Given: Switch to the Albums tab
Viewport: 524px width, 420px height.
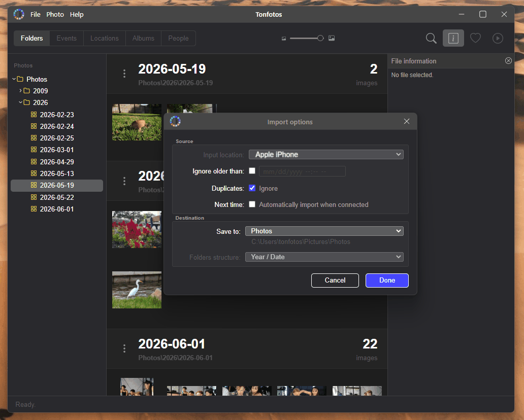Looking at the screenshot, I should tap(143, 38).
